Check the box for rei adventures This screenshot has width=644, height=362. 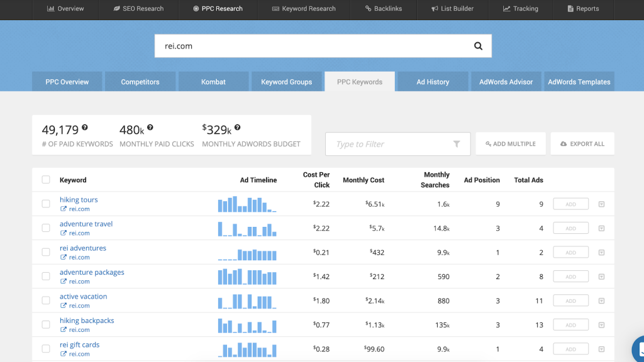(x=45, y=252)
